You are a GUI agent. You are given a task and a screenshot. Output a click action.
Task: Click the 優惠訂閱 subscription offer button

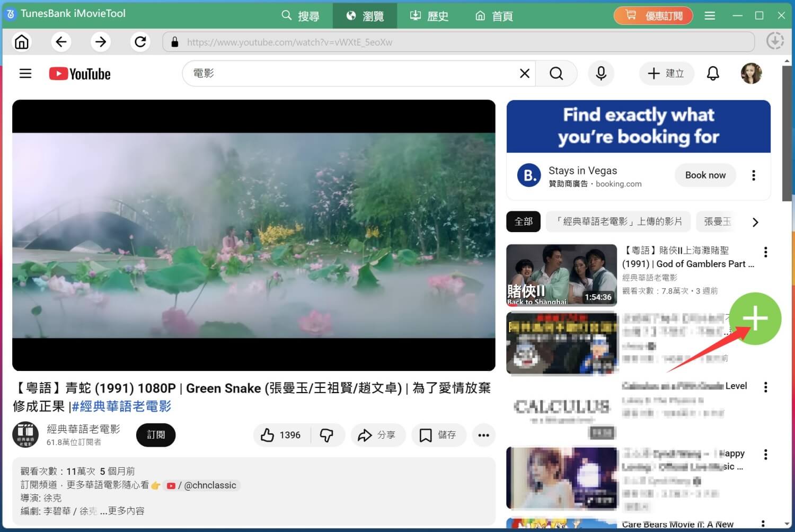tap(653, 15)
